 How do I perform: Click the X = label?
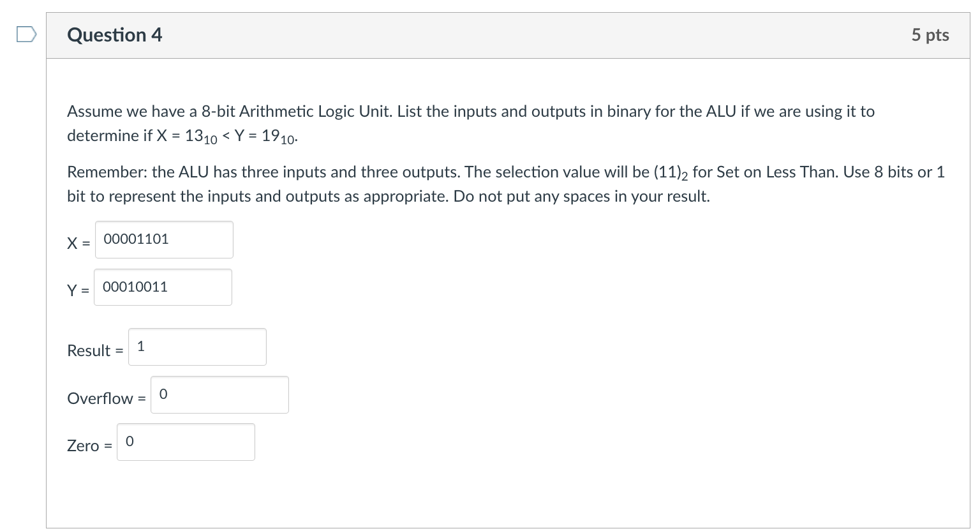point(78,243)
